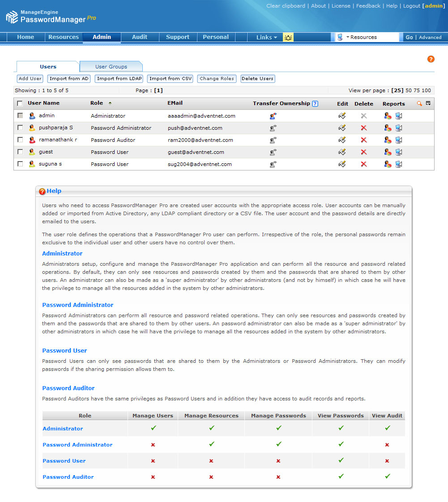Click the Add User button
The height and width of the screenshot is (502, 448).
(30, 79)
